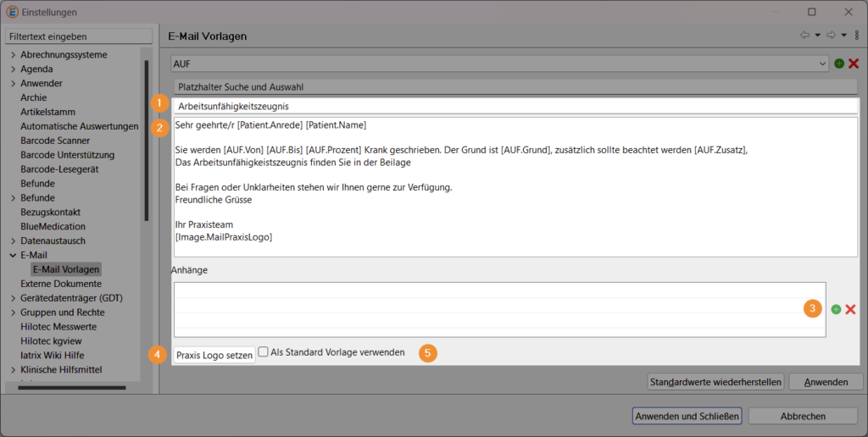Screen dimensions: 868x437
Task: Maximize the Einstellungen window
Action: [812, 12]
